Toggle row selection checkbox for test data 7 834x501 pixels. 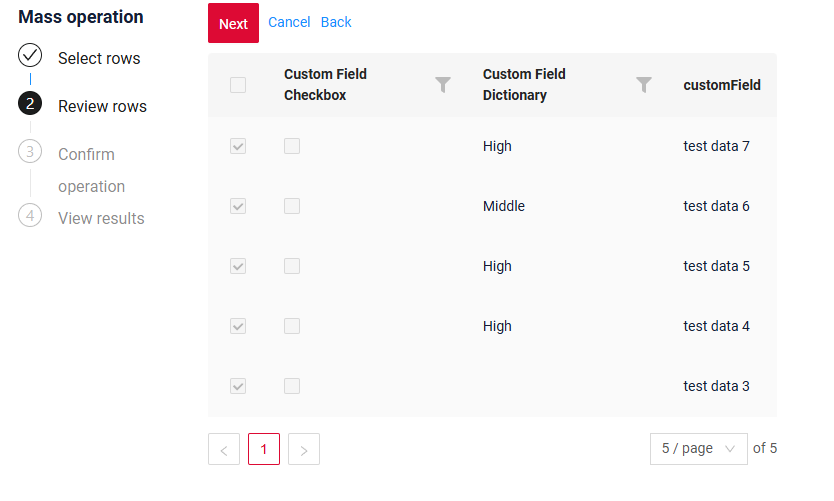point(238,146)
